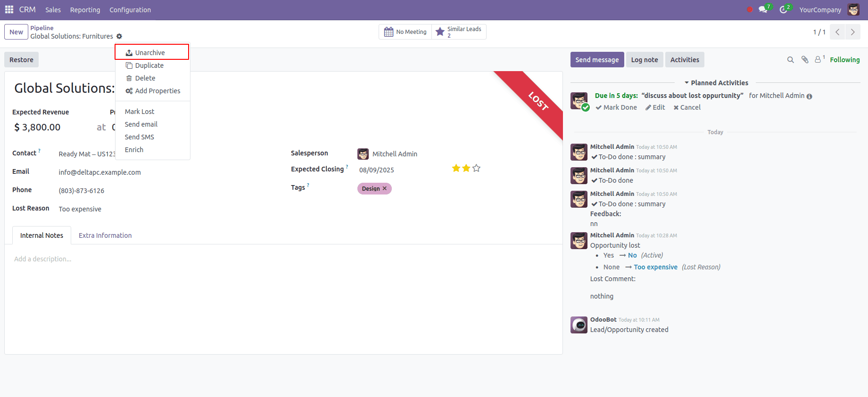Click the paperclip attachments icon

(805, 60)
